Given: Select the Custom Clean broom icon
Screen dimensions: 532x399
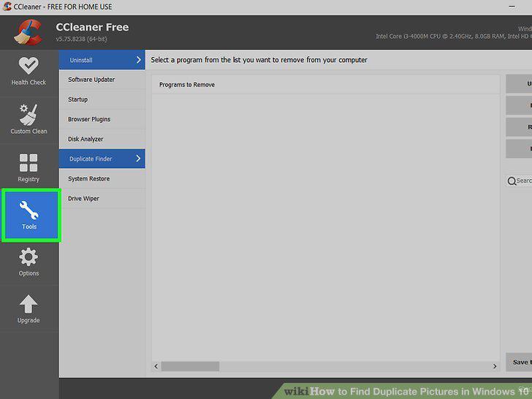Looking at the screenshot, I should pyautogui.click(x=28, y=115).
